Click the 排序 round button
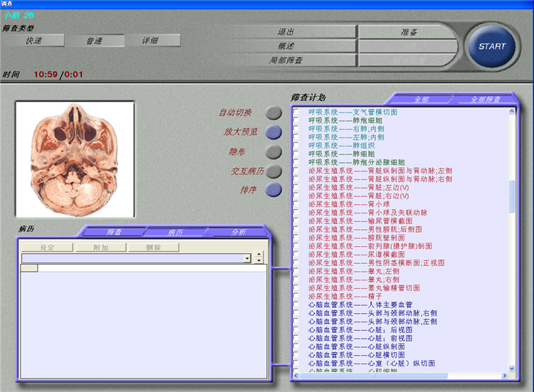This screenshot has height=392, width=534. (273, 190)
